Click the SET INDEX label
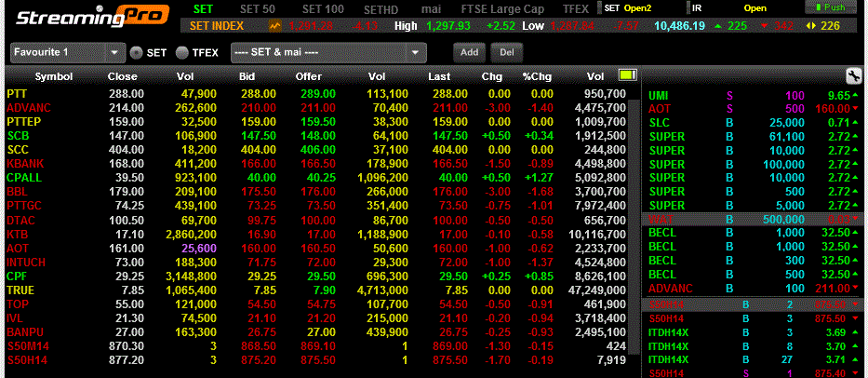Viewport: 868px width, 378px height. pyautogui.click(x=217, y=25)
